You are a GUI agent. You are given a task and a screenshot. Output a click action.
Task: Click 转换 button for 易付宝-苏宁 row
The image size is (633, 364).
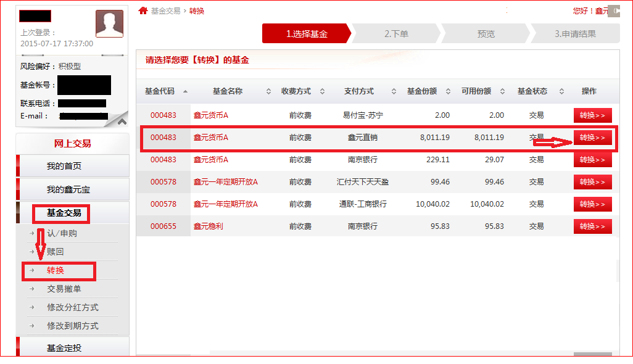tap(593, 115)
